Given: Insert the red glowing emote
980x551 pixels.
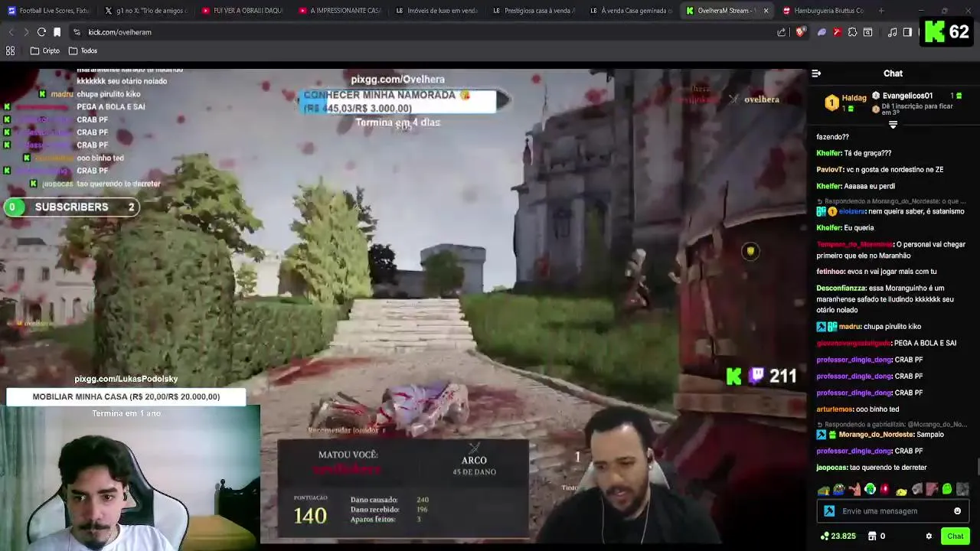Looking at the screenshot, I should pyautogui.click(x=885, y=490).
